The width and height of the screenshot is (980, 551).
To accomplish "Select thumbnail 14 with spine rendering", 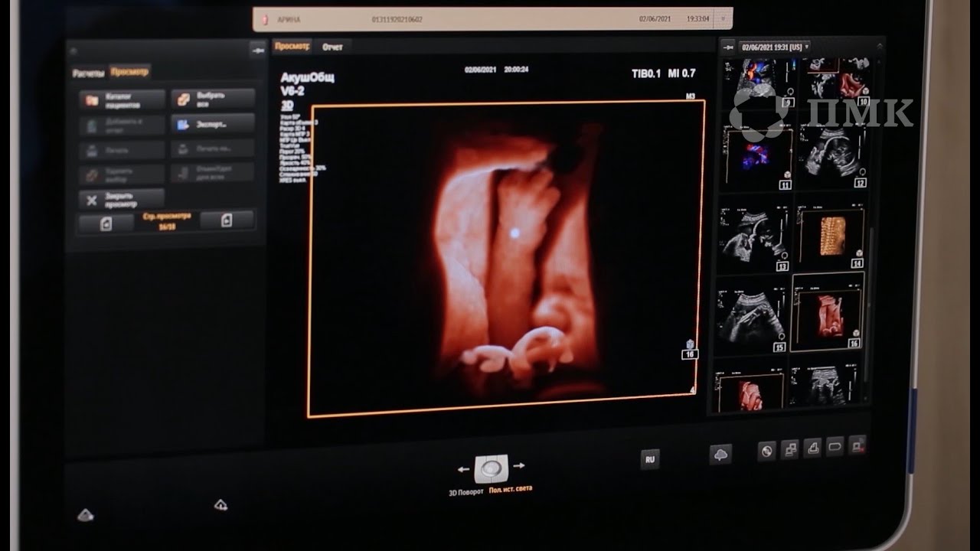I will [x=831, y=236].
